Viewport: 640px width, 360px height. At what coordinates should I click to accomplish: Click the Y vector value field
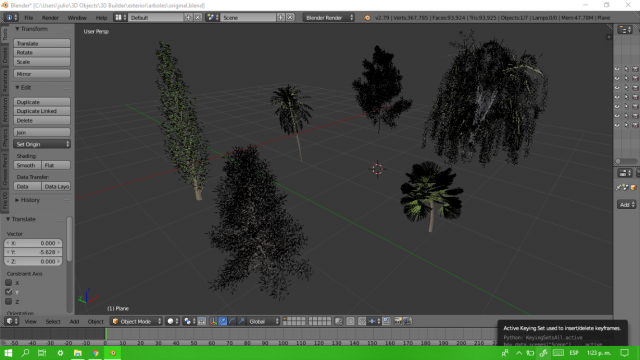click(33, 252)
